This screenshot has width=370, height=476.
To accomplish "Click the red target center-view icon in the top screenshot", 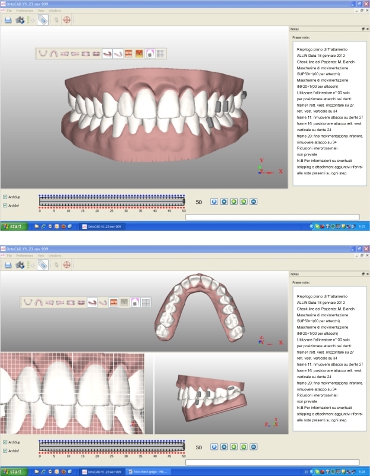I will click(x=67, y=20).
